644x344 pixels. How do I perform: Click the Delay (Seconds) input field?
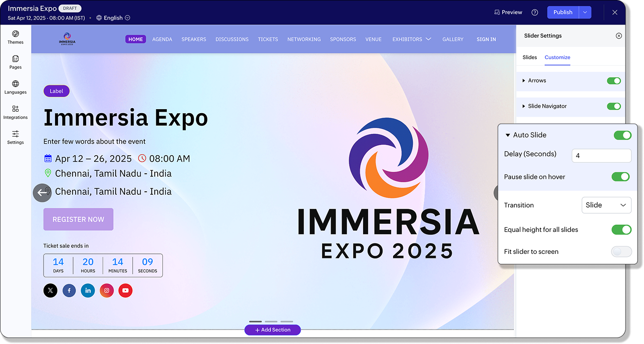601,156
